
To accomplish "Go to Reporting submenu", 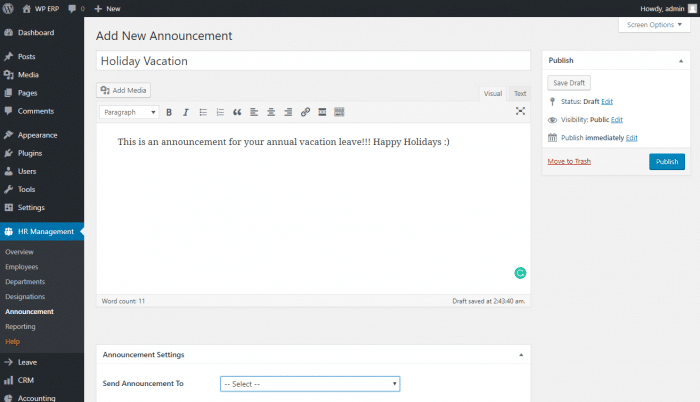I will point(20,327).
